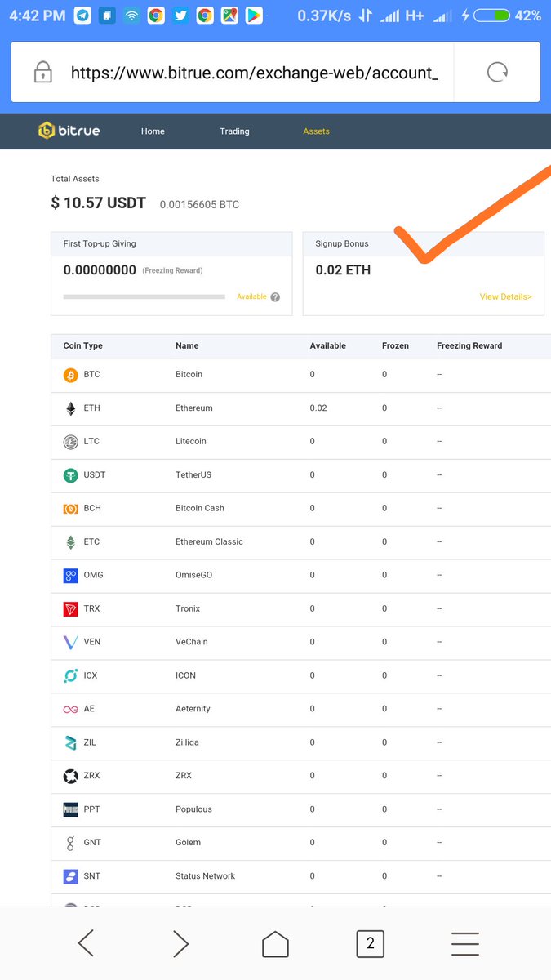This screenshot has height=980, width=551.
Task: Click the 0.00156605 BTC value
Action: pos(199,205)
